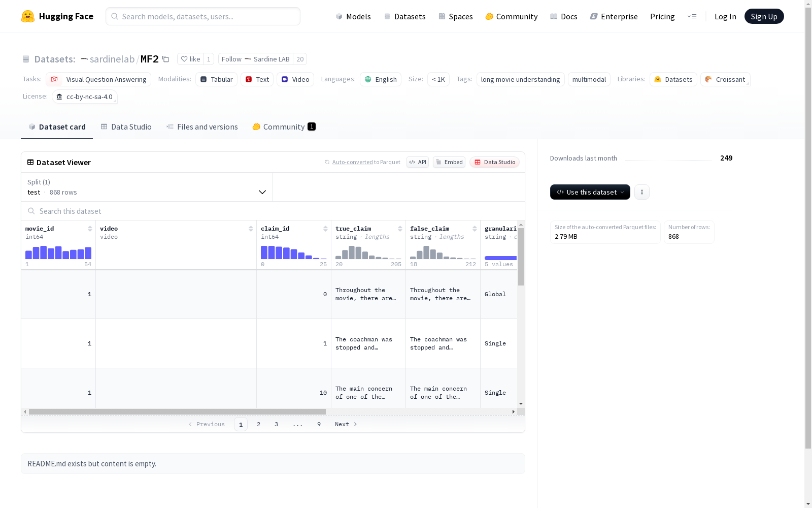The height and width of the screenshot is (508, 812).
Task: Go to page 3 of the dataset
Action: coord(276,424)
